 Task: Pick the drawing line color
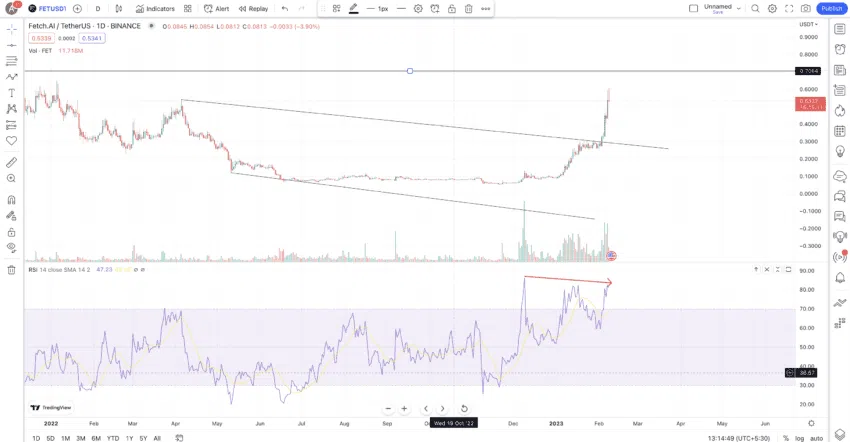coord(353,9)
